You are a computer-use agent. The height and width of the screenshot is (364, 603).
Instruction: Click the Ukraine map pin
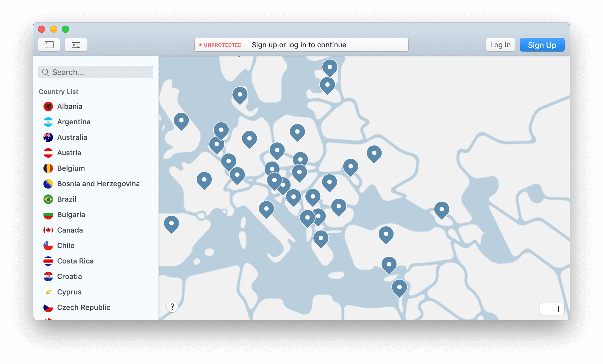374,154
